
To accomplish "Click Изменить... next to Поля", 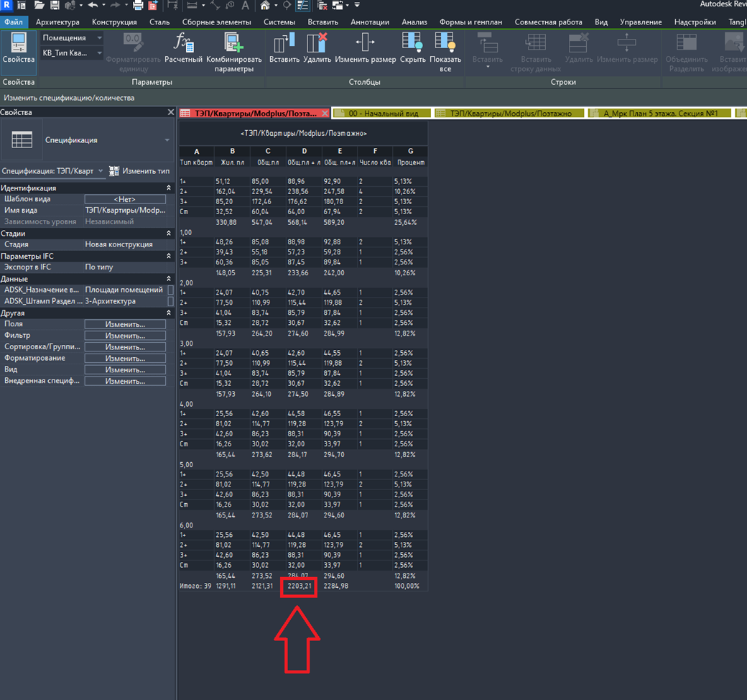I will coord(125,324).
